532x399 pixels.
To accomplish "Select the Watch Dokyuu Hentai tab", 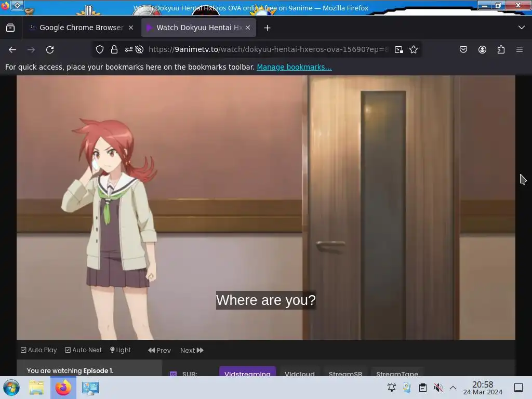I will pos(198,28).
